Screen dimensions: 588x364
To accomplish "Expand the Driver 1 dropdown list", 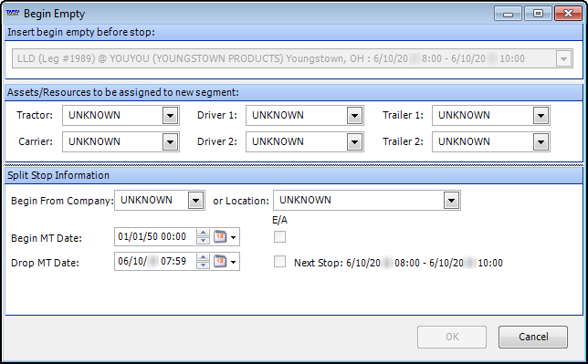I will [354, 116].
